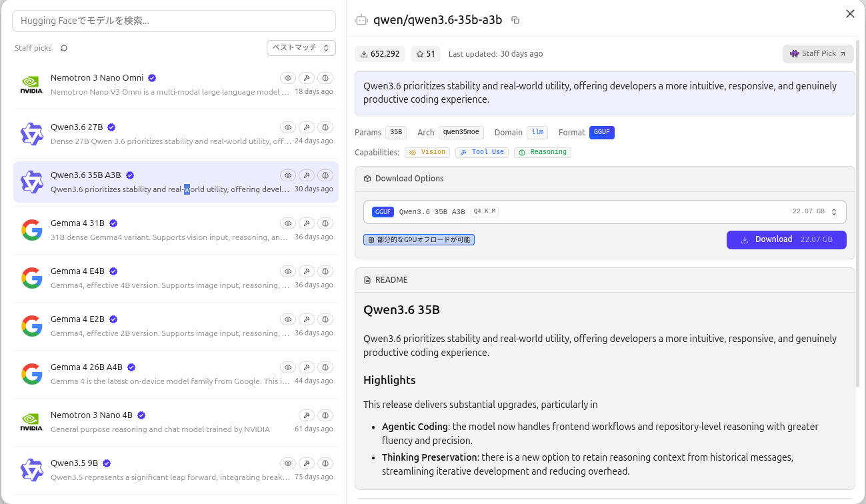Click the 51 stars badge
This screenshot has height=504, width=866.
coord(425,54)
